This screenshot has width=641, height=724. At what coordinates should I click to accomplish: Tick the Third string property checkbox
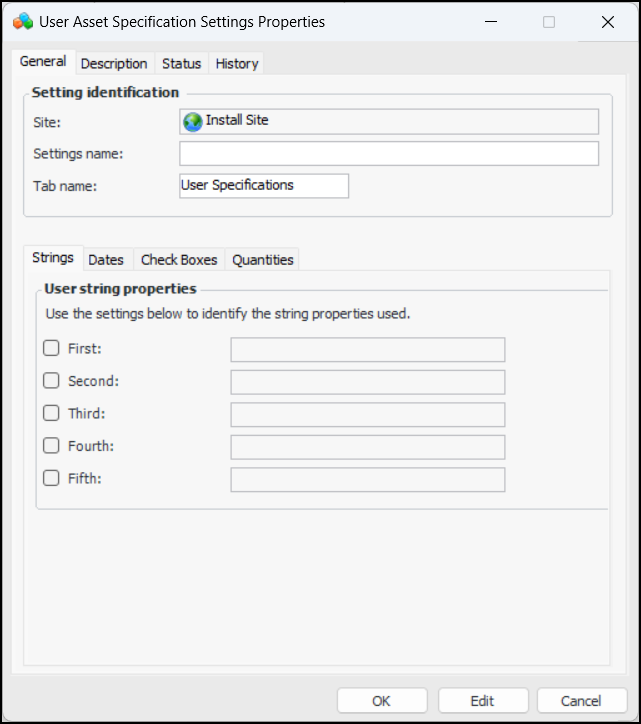pyautogui.click(x=51, y=413)
